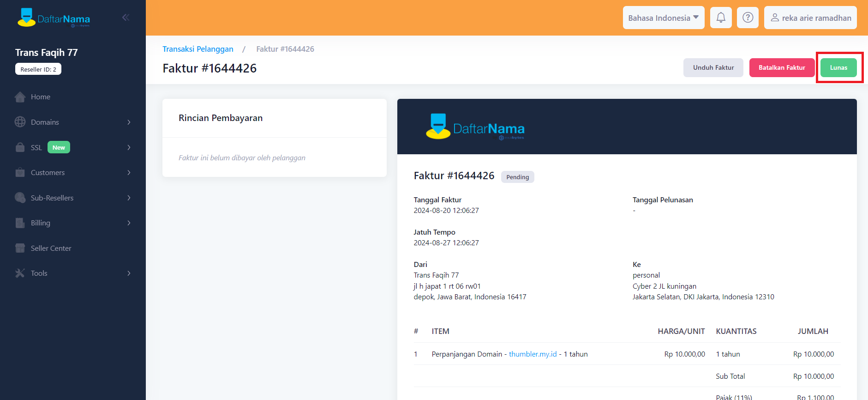
Task: Click the DaftarNama logo on invoice
Action: tap(475, 127)
